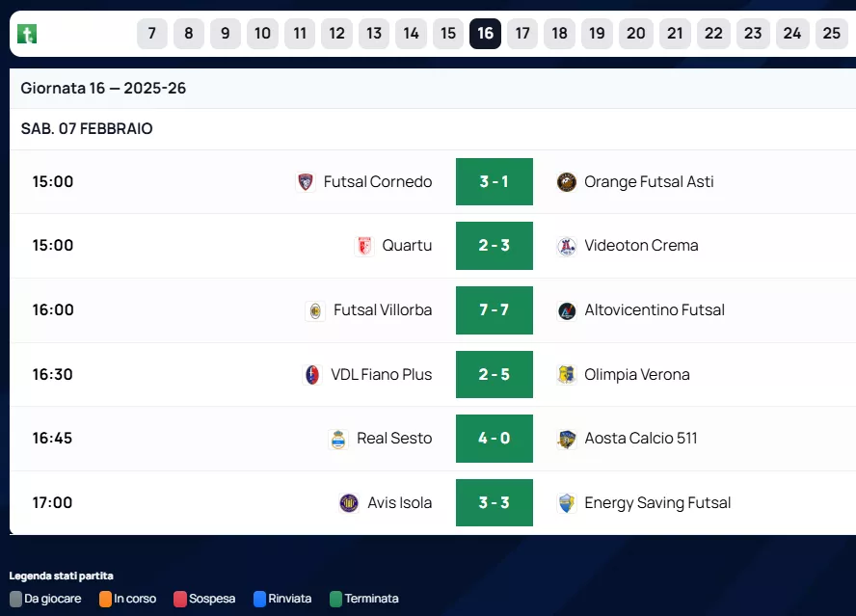The image size is (856, 616).
Task: Click the Olimpia Verona team logo
Action: coord(567,375)
